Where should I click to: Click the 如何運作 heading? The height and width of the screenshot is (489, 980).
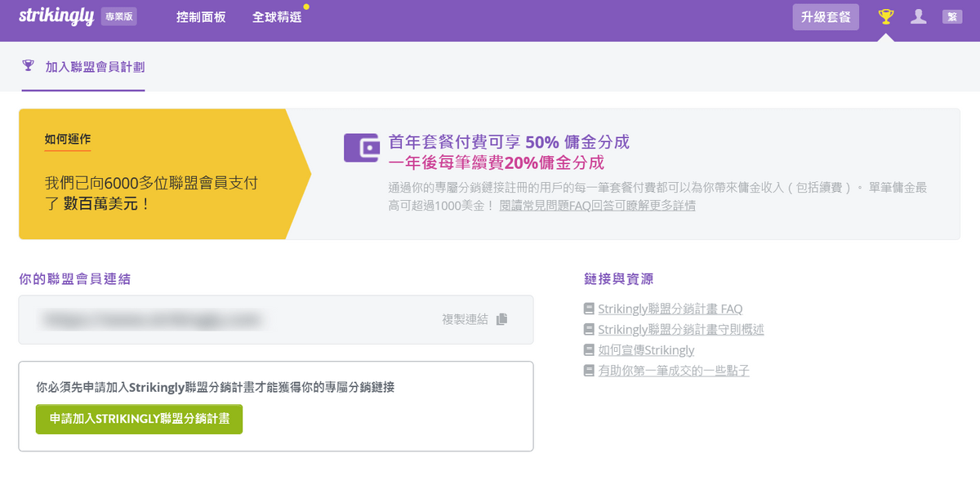pyautogui.click(x=68, y=139)
